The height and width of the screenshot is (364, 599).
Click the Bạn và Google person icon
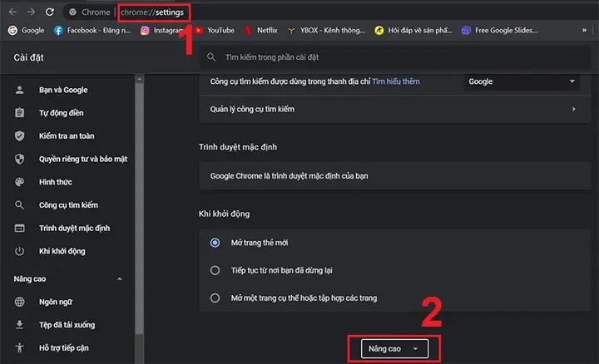click(19, 90)
